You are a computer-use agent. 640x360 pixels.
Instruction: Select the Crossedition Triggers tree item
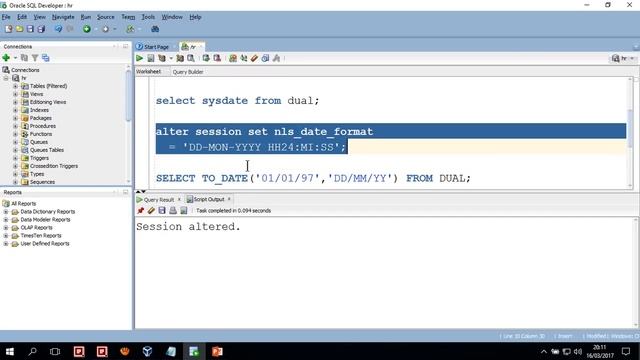click(53, 166)
